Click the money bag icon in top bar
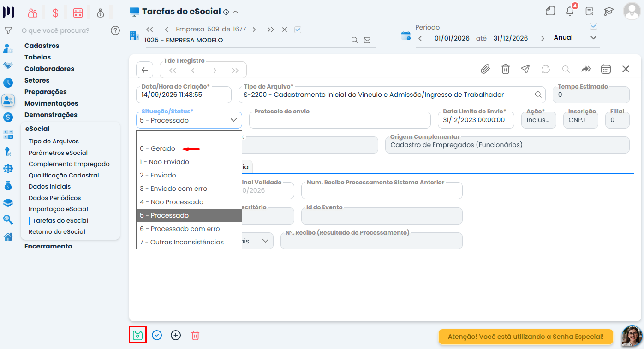Viewport: 644px width, 349px height. coord(101,13)
